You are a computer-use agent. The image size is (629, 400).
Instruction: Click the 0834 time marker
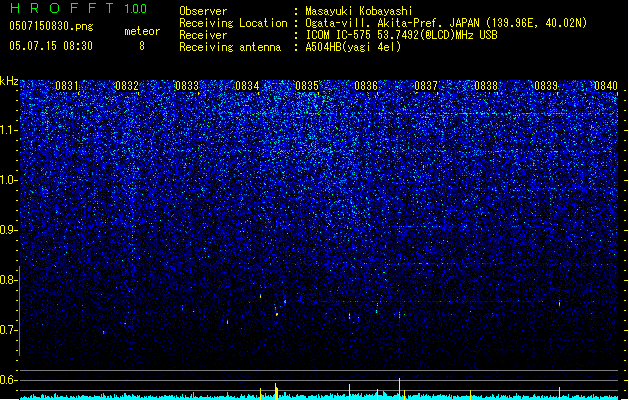247,86
